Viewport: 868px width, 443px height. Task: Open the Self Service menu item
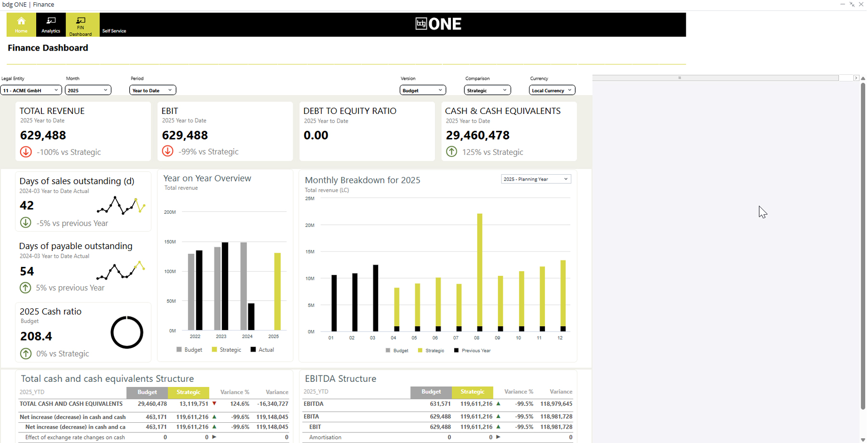coord(114,31)
